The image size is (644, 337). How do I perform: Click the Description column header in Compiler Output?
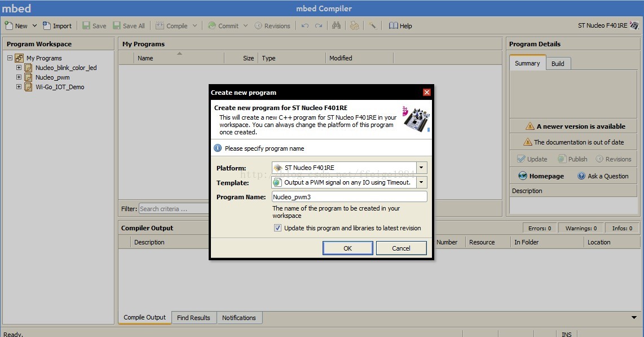click(x=149, y=243)
